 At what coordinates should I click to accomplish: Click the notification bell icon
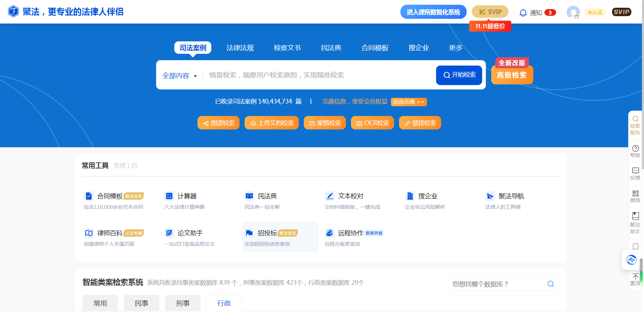[523, 13]
